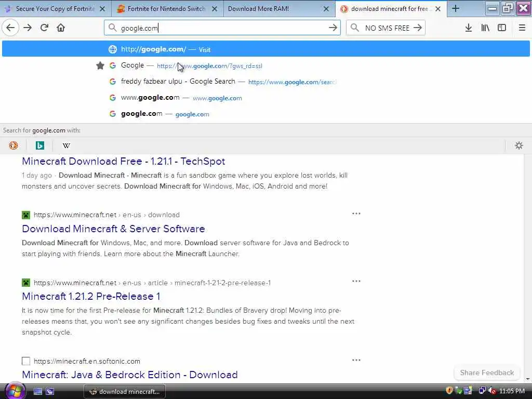Image resolution: width=532 pixels, height=399 pixels.
Task: Toggle the sidebar icon in the toolbar
Action: coord(502,28)
